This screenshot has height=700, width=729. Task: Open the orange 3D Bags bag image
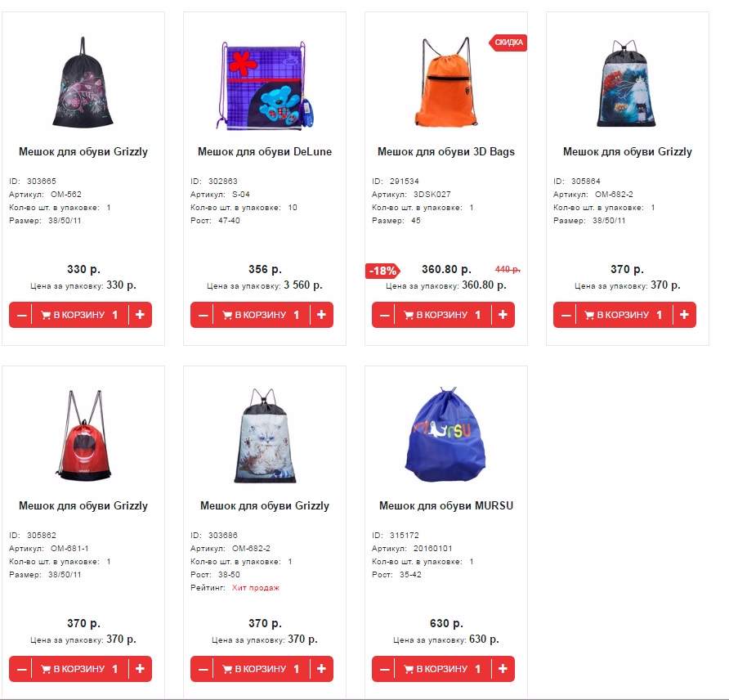tap(446, 82)
